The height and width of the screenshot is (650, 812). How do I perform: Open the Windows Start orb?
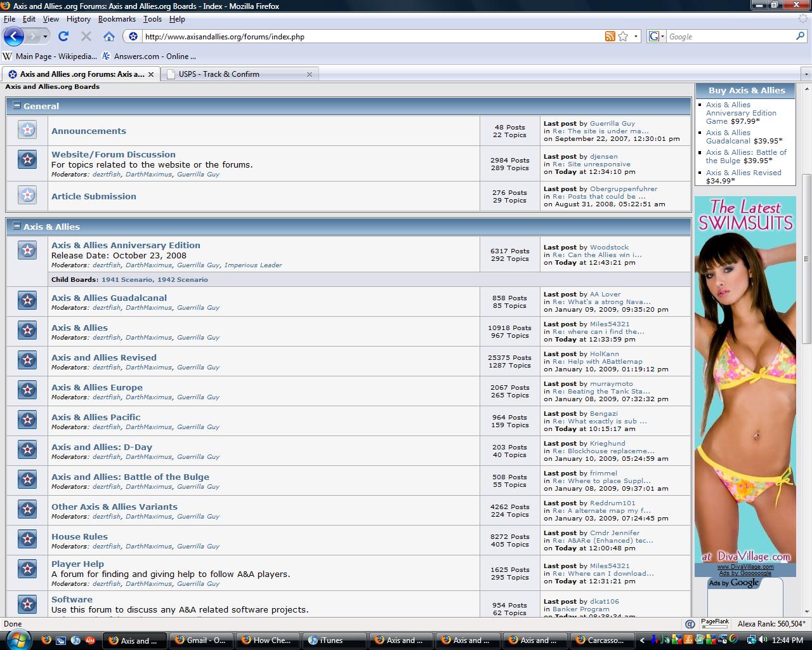pyautogui.click(x=17, y=639)
